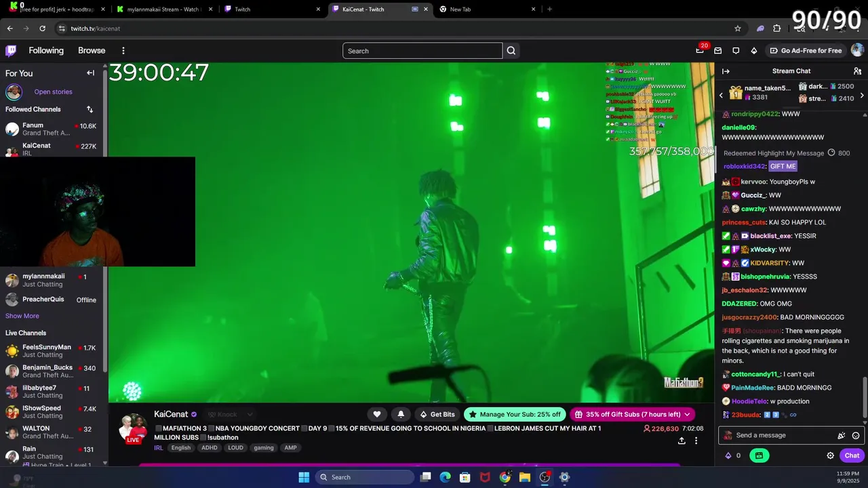
Task: Open a new browser tab with plus
Action: pos(549,9)
